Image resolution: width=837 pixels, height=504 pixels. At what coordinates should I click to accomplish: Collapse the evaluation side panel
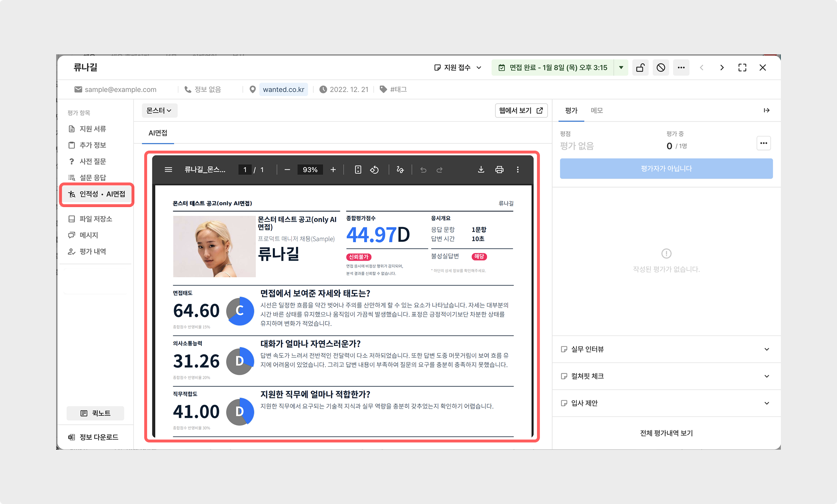(766, 110)
